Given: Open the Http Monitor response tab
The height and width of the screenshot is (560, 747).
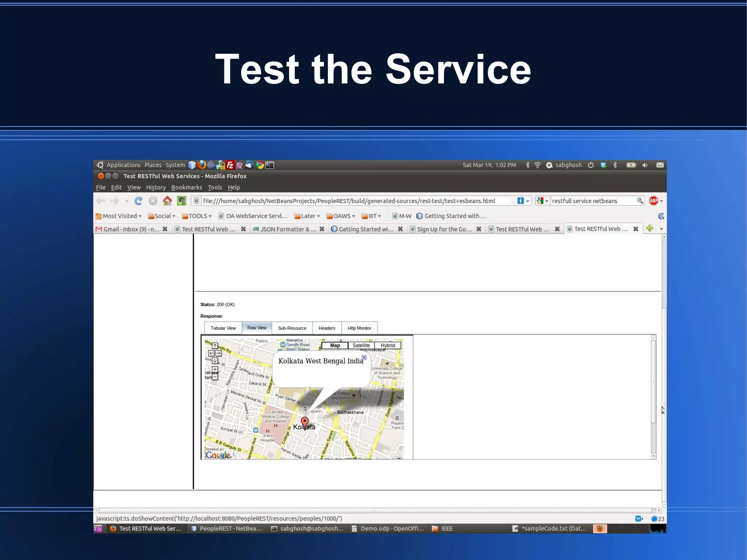Looking at the screenshot, I should pos(359,328).
